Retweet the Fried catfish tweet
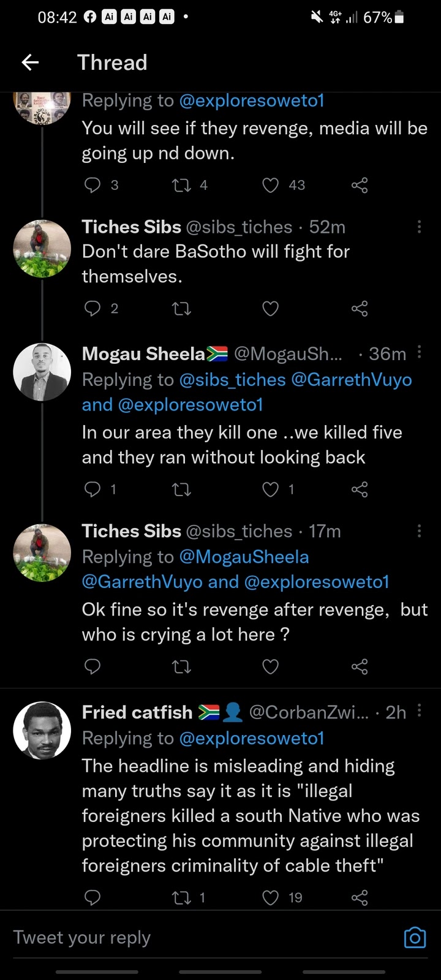The image size is (441, 980). coord(182,898)
